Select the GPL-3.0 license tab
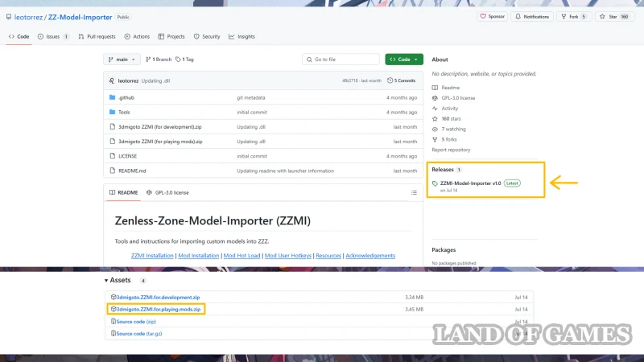644x362 pixels. pos(167,192)
